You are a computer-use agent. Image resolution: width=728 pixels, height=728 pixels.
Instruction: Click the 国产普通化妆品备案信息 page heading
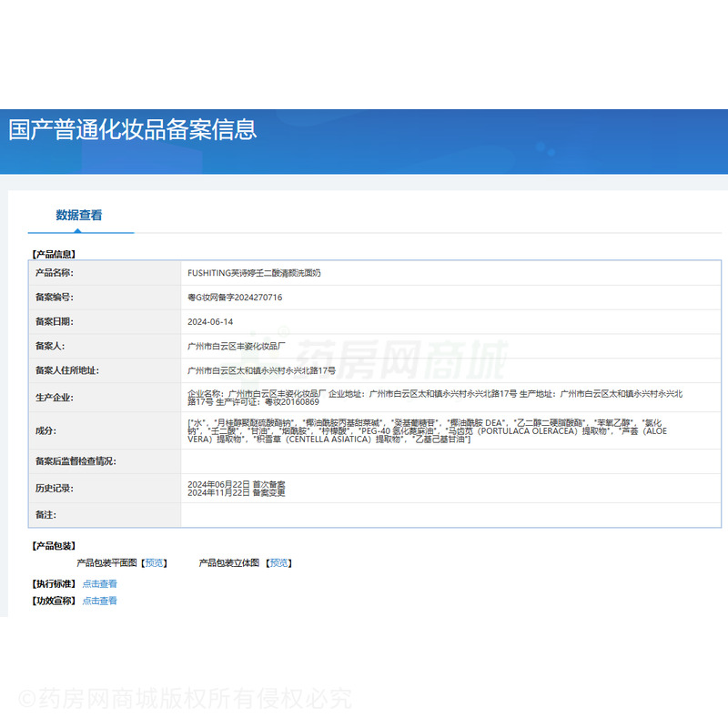[x=133, y=129]
